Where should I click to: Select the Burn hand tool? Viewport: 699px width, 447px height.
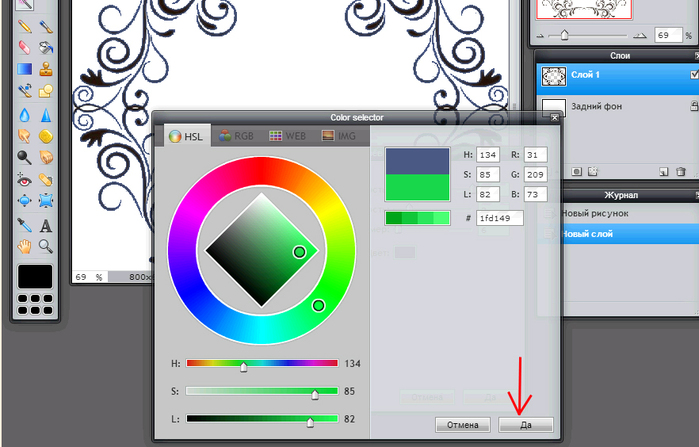point(45,157)
